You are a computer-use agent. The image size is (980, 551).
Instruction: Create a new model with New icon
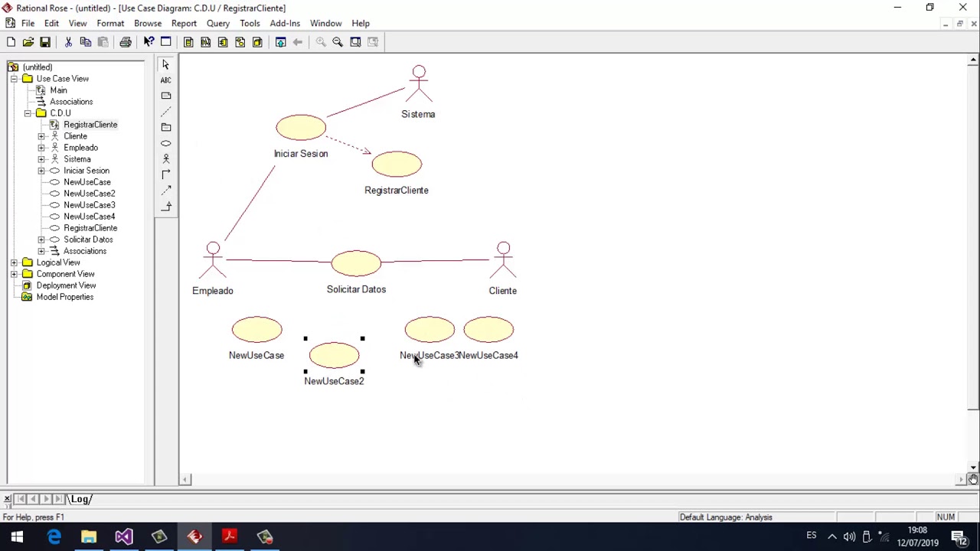[x=11, y=42]
